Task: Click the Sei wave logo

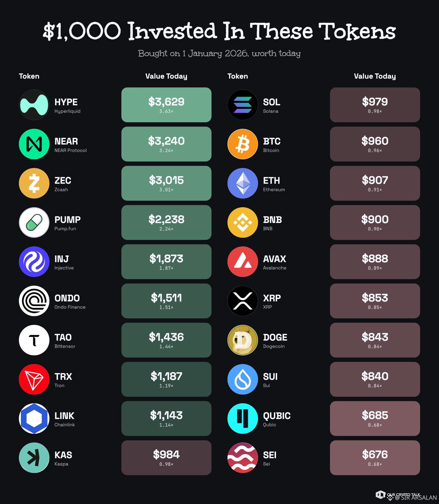Action: pyautogui.click(x=243, y=458)
